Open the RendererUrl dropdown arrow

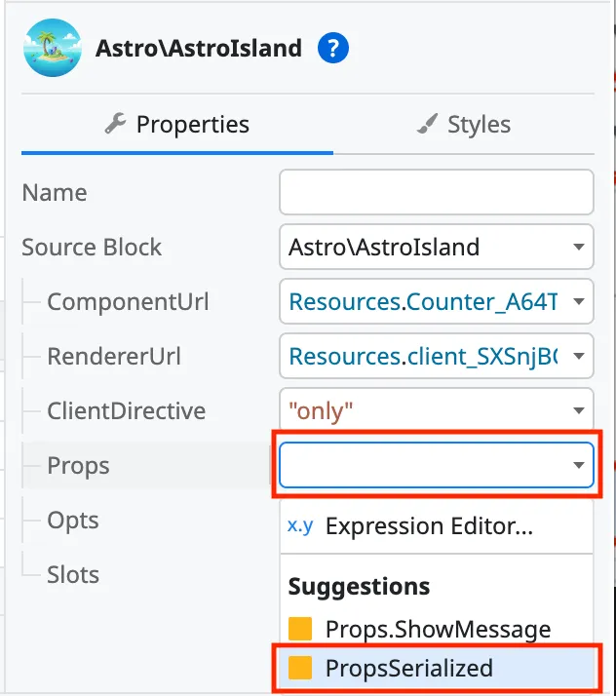[x=580, y=357]
